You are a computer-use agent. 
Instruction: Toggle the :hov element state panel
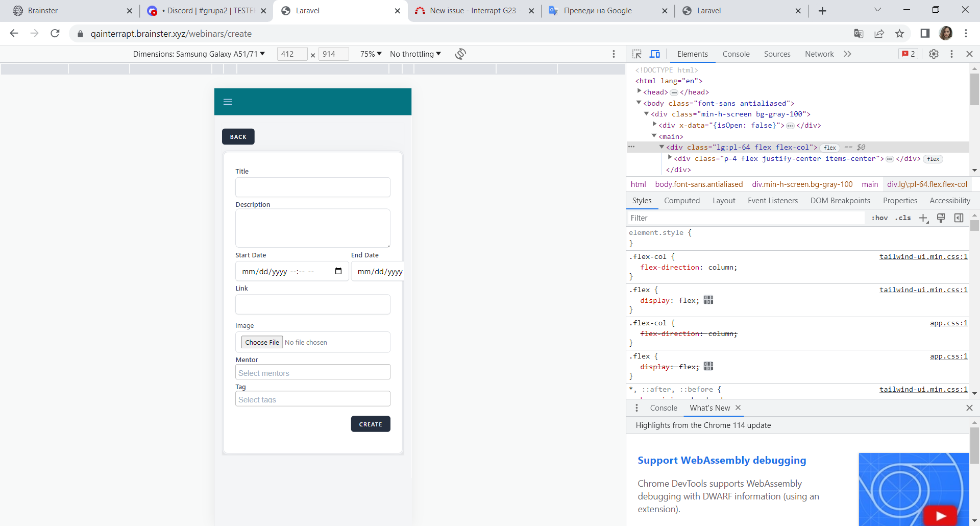[879, 218]
